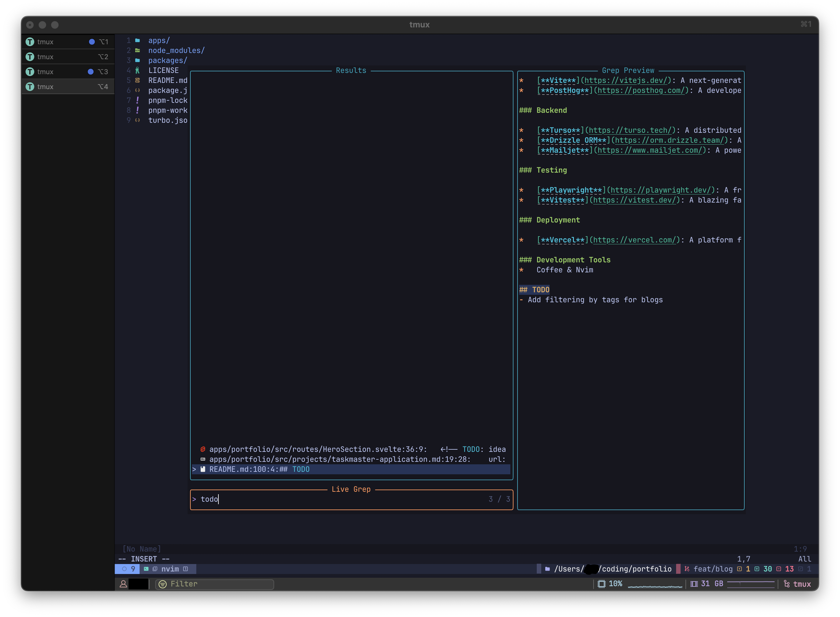Open the apps/ directory entry
This screenshot has width=840, height=617.
[x=159, y=40]
